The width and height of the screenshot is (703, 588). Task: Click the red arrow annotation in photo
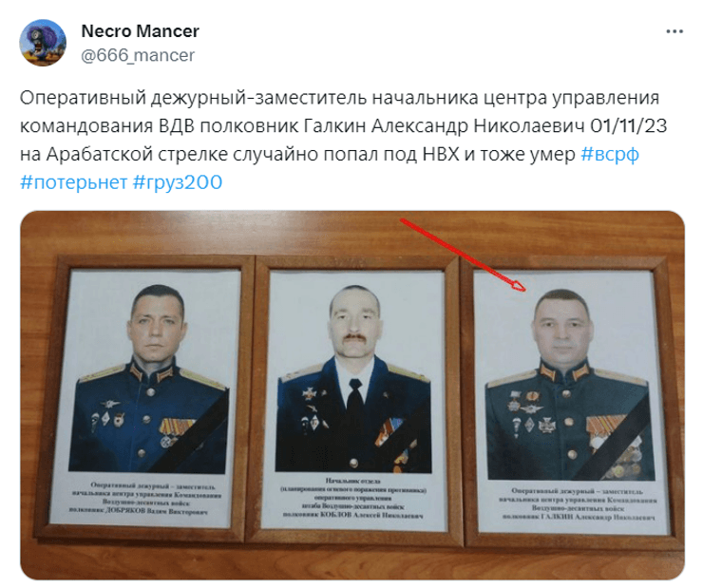(x=464, y=255)
